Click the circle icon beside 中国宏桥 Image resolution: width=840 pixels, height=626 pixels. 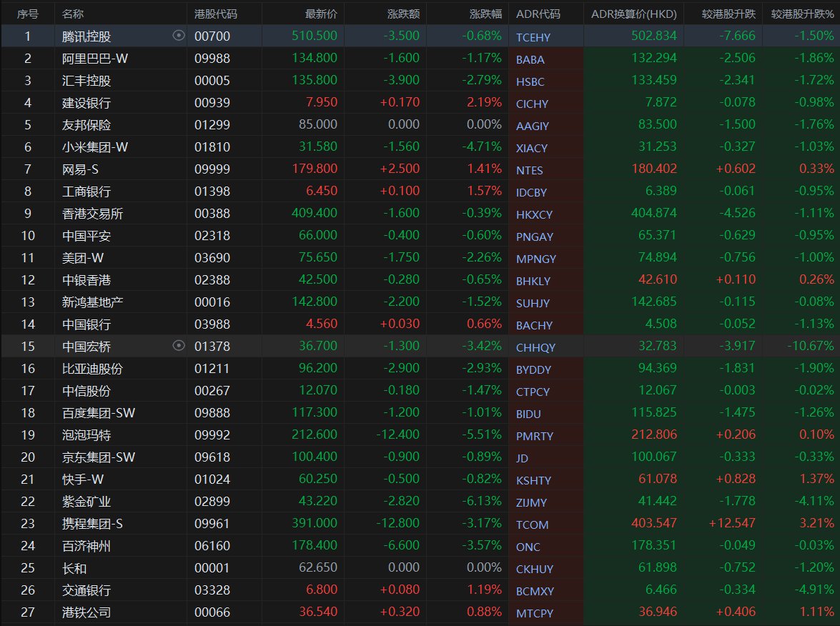[x=179, y=347]
